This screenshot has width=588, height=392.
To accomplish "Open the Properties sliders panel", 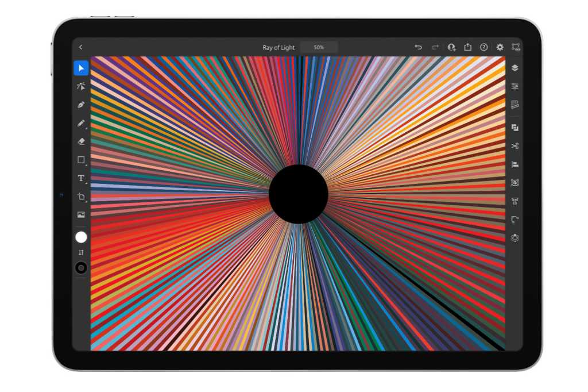I will (515, 86).
